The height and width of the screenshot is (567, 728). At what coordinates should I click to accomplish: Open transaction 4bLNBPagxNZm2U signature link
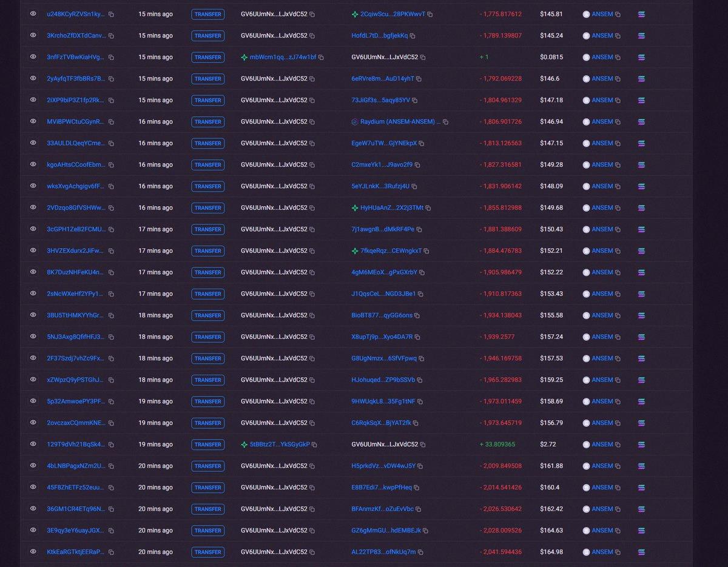tap(76, 466)
